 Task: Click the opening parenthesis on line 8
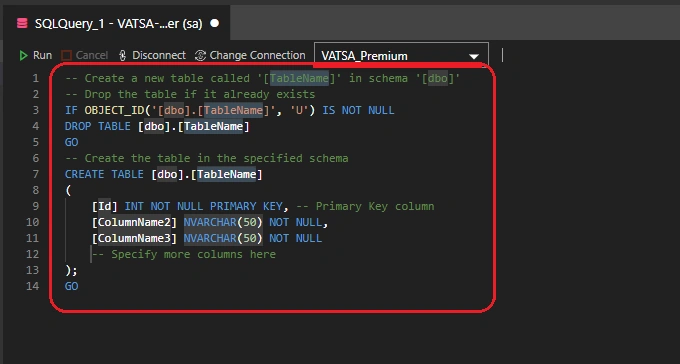(x=68, y=190)
